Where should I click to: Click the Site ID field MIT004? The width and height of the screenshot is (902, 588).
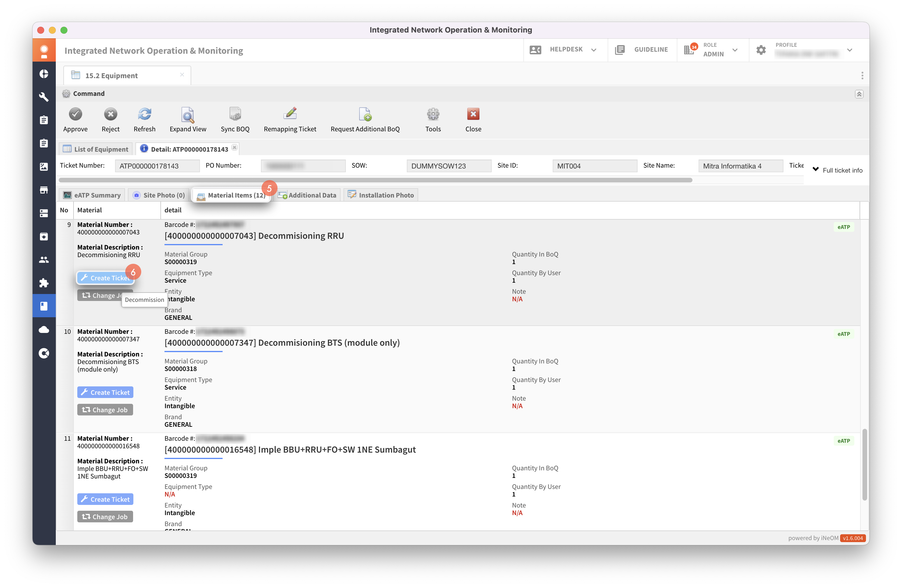click(x=595, y=166)
